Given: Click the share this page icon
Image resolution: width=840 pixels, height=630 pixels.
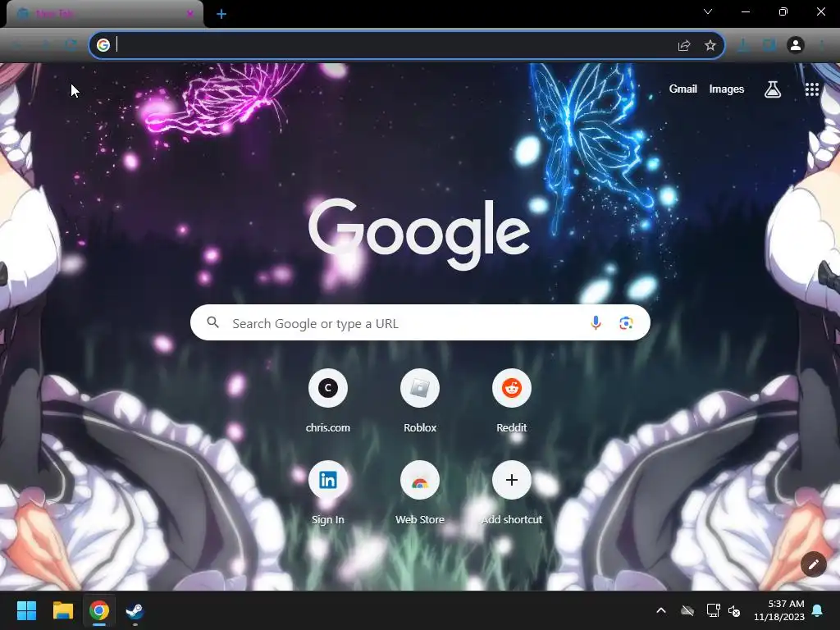Looking at the screenshot, I should coord(683,46).
